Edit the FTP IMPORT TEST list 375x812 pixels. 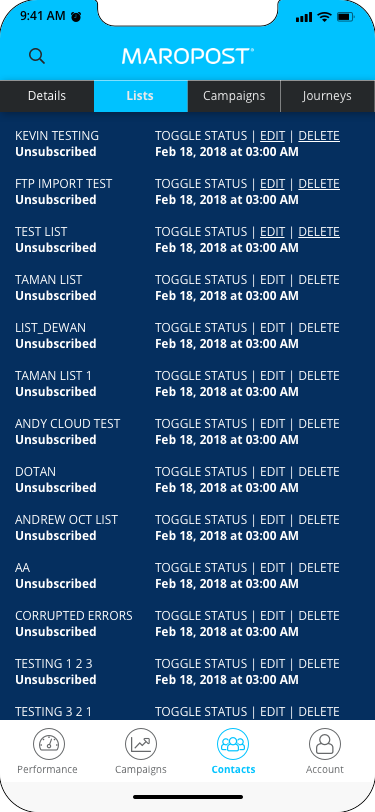point(272,184)
